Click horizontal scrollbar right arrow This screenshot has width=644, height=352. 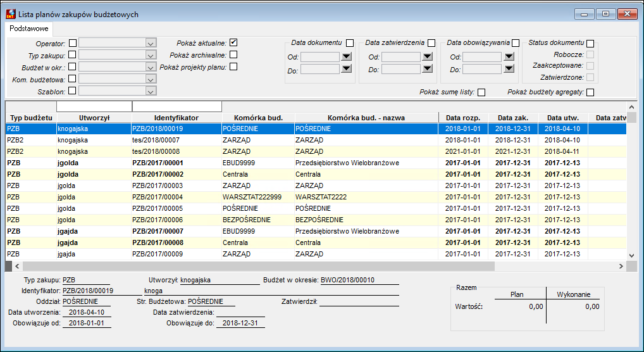coord(621,267)
